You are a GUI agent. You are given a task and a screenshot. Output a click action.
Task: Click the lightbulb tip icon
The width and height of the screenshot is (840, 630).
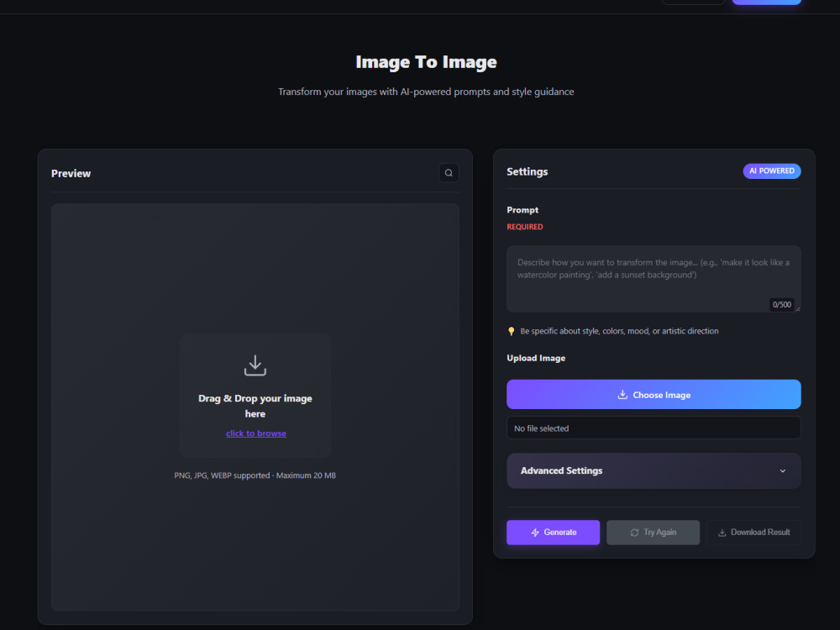(511, 331)
